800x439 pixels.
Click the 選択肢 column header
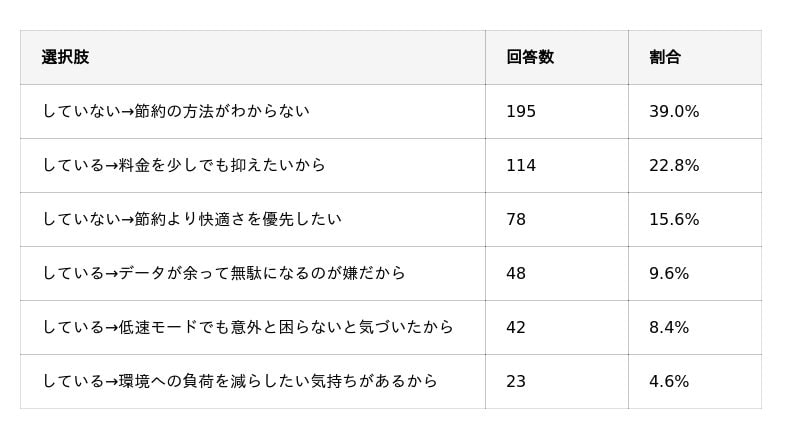click(65, 57)
